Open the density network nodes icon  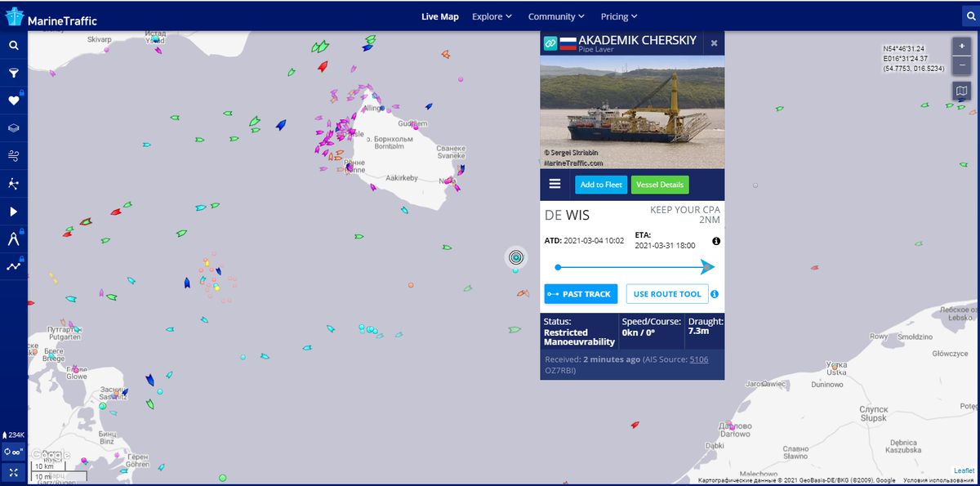[14, 184]
